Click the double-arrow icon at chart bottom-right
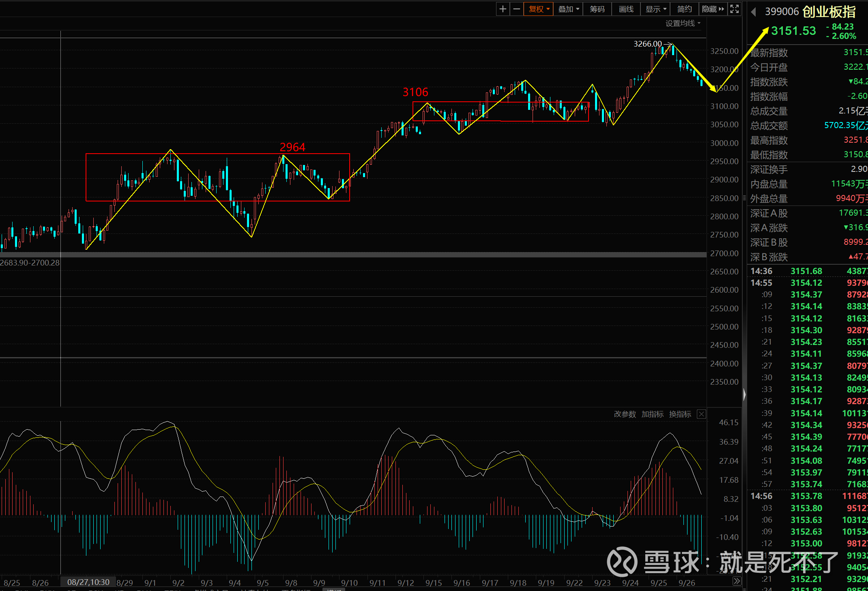 [737, 581]
